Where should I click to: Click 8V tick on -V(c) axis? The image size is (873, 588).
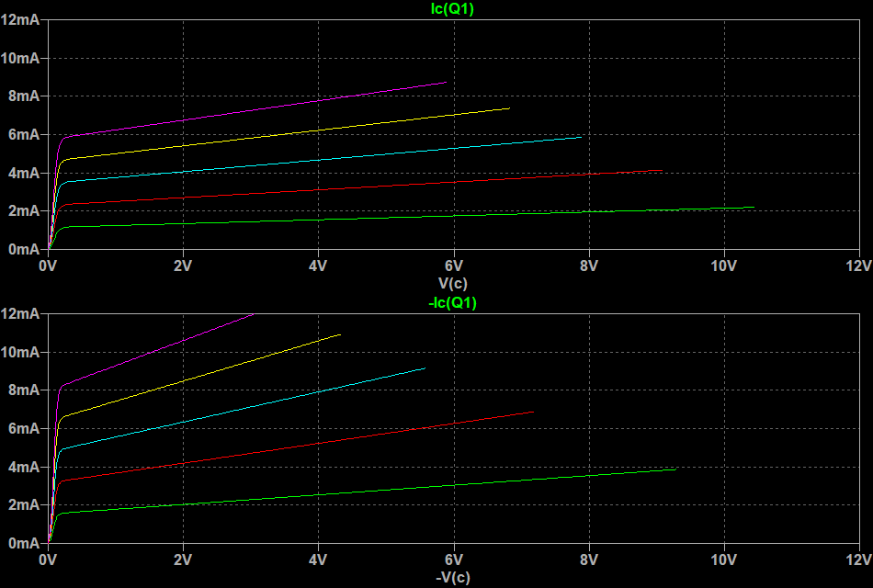point(589,560)
